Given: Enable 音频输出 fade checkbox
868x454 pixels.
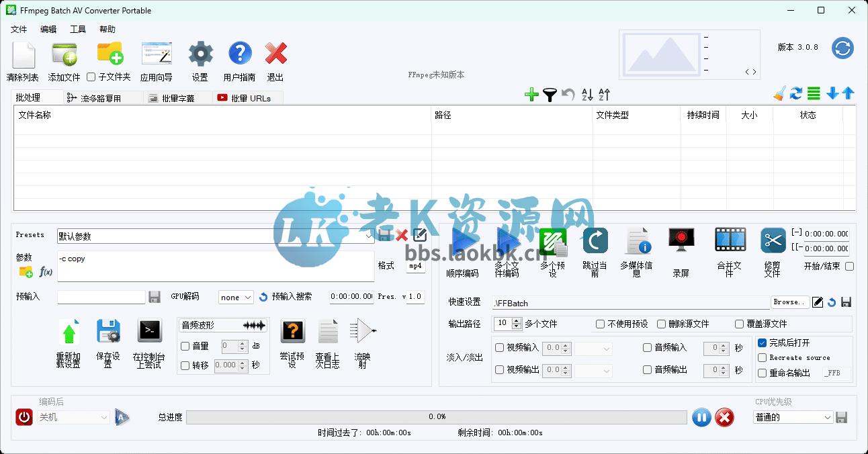Looking at the screenshot, I should click(648, 370).
